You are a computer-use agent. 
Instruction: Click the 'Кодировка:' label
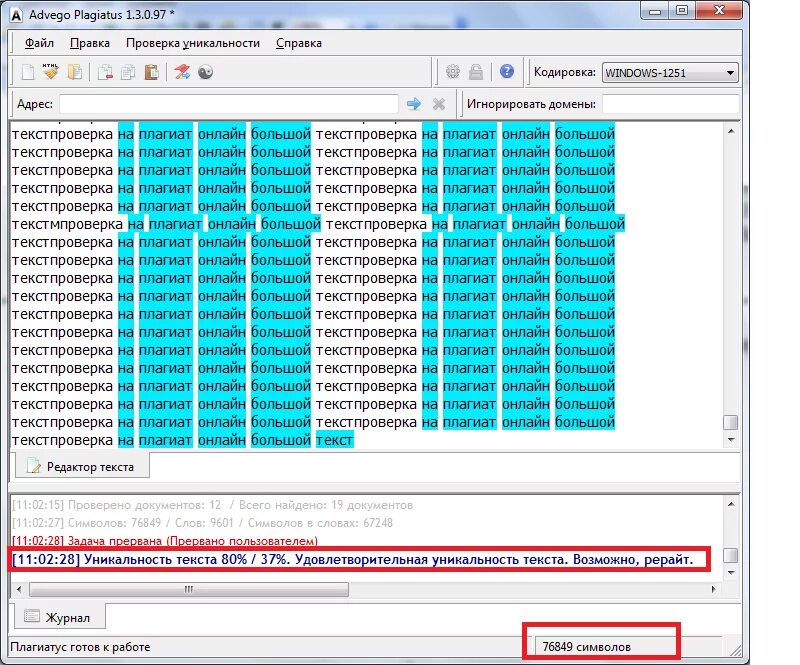(565, 72)
